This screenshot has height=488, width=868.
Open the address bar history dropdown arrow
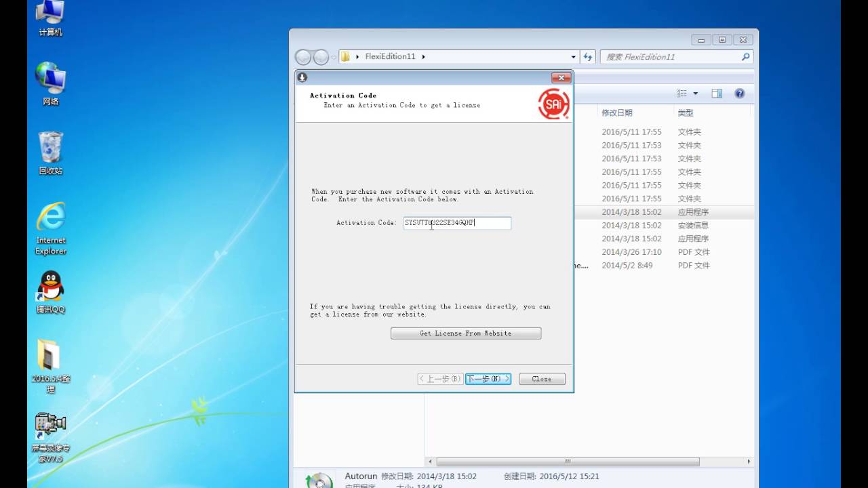click(x=574, y=57)
